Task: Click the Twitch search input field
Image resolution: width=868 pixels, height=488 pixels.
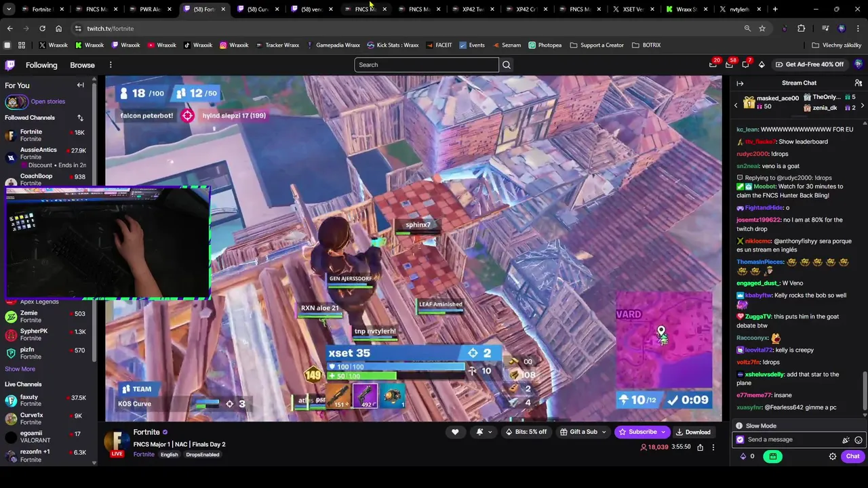Action: pyautogui.click(x=427, y=65)
